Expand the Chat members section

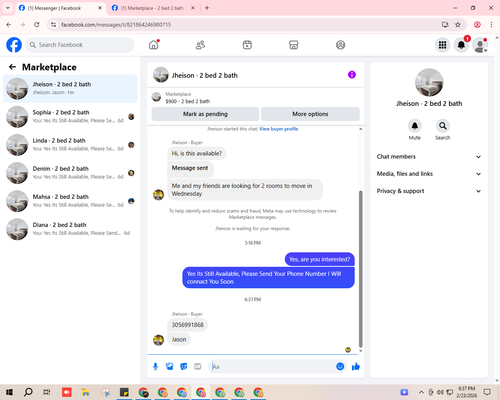pyautogui.click(x=429, y=157)
